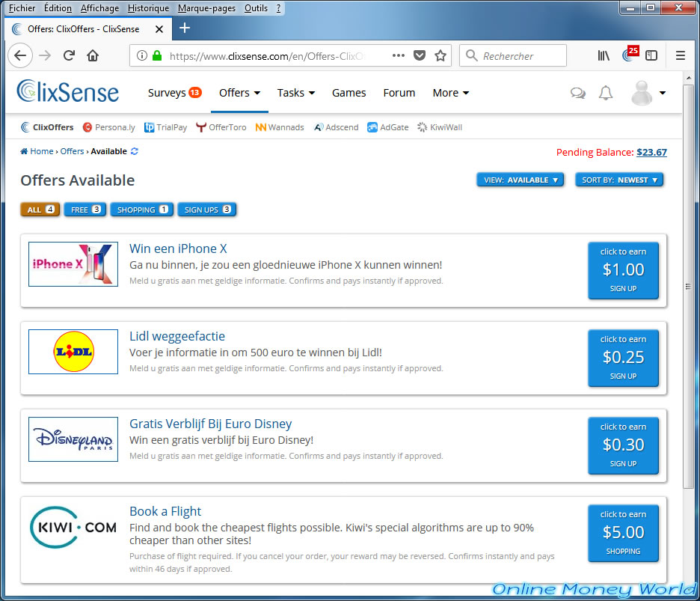Viewport: 700px width, 601px height.
Task: Open the Surveys page
Action: (174, 93)
